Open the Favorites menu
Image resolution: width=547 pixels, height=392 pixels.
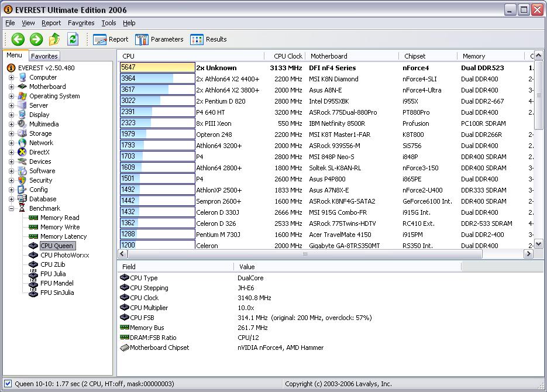click(x=81, y=23)
